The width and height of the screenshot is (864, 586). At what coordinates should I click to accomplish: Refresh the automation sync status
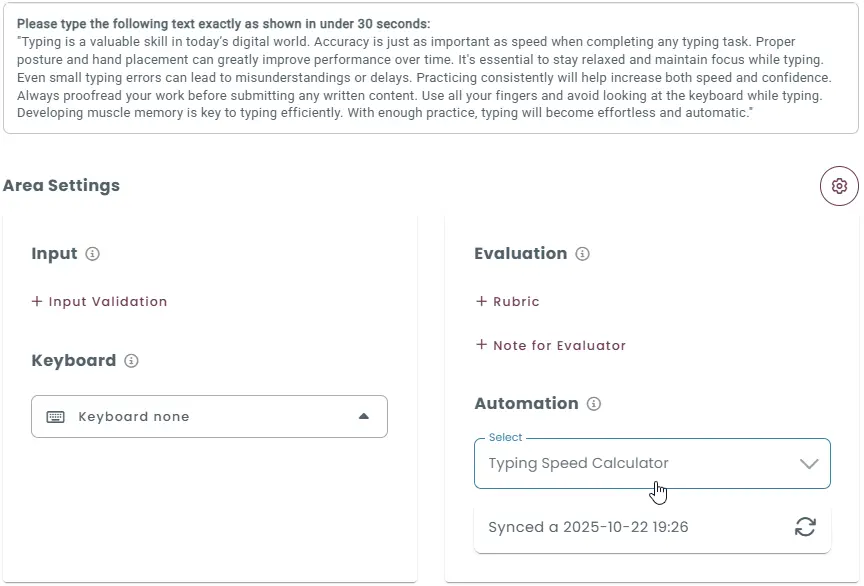pos(806,527)
